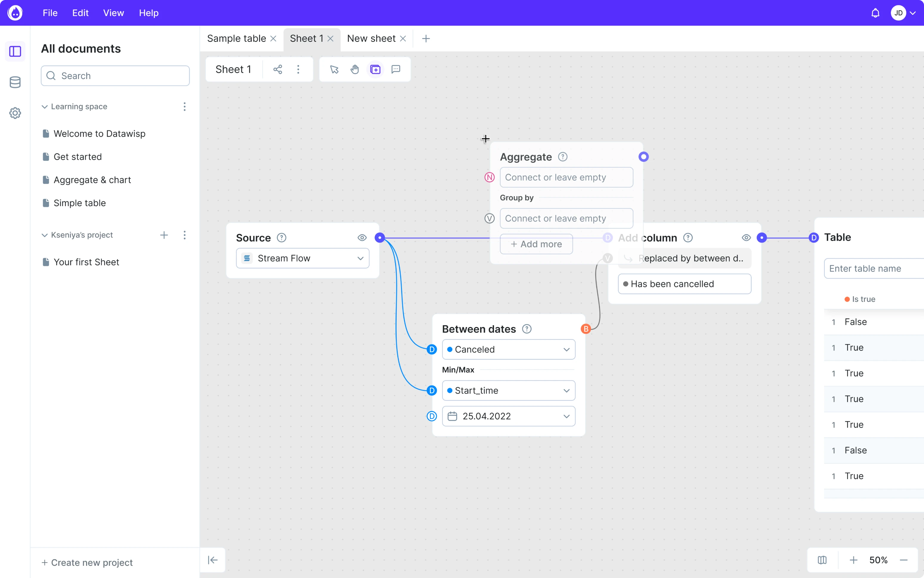
Task: Click Create new project
Action: coord(87,562)
